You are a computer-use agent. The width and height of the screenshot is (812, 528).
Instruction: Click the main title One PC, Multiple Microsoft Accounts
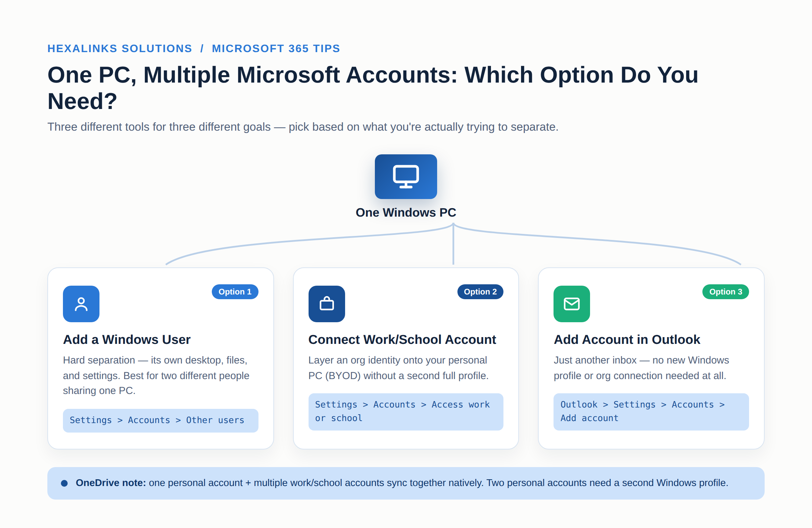pos(373,88)
